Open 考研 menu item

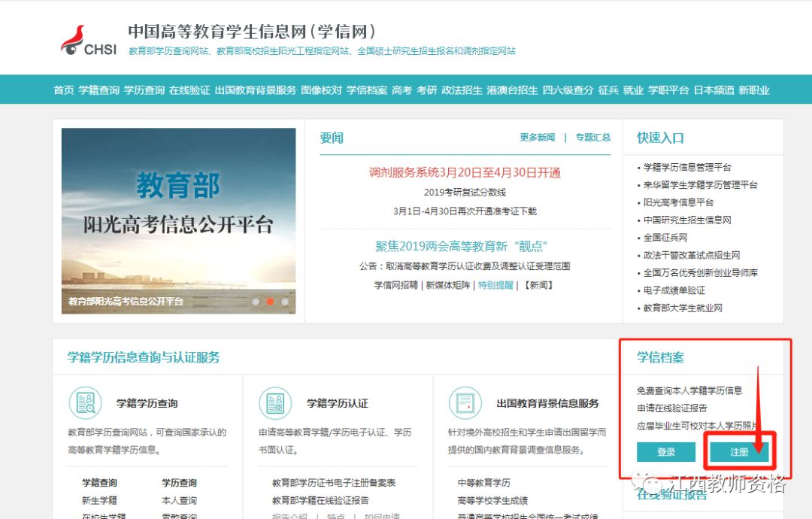(x=427, y=90)
